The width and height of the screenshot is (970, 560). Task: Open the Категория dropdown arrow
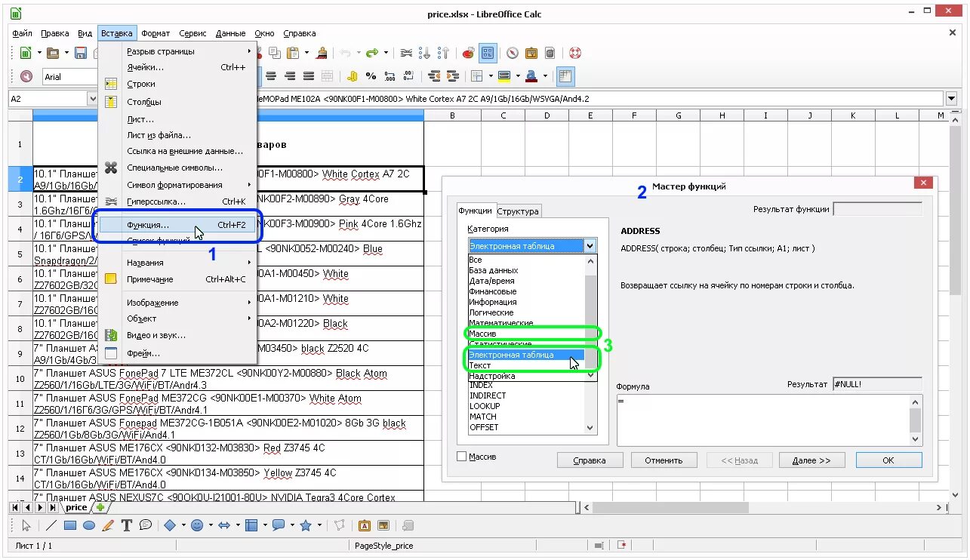[x=590, y=246]
